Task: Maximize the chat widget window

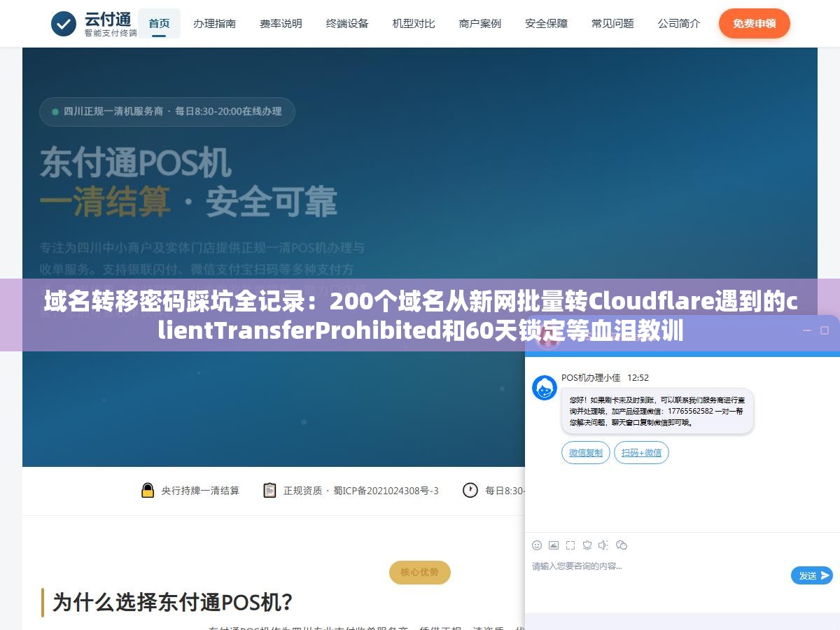Action: pos(824,330)
